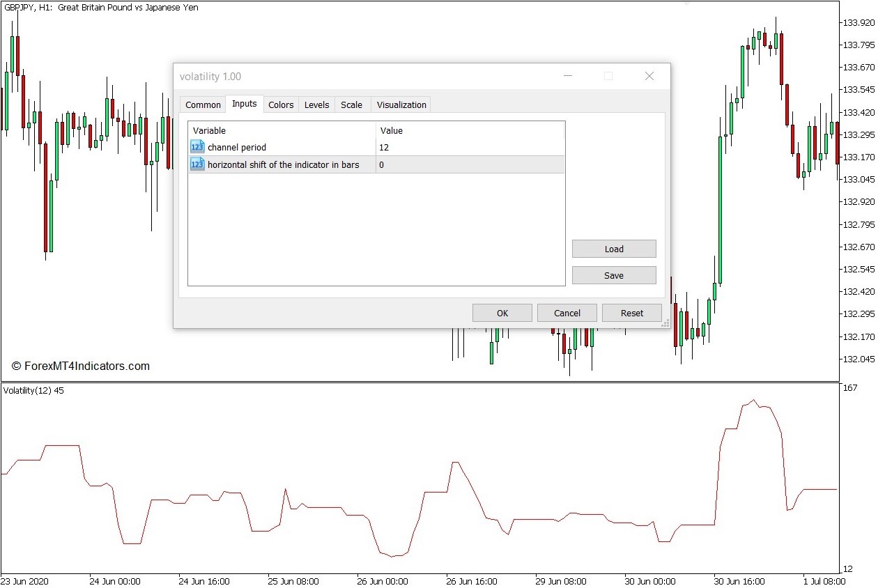Click the dialog resize grip corner
This screenshot has width=885, height=588.
click(665, 323)
